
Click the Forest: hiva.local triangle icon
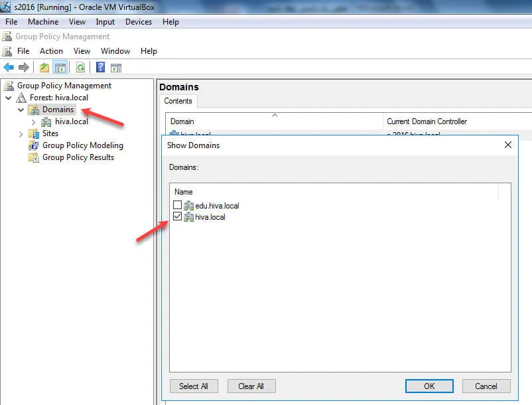[x=21, y=98]
